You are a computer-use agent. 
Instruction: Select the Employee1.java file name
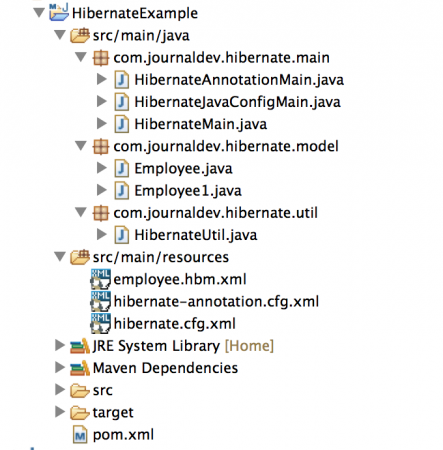click(188, 191)
